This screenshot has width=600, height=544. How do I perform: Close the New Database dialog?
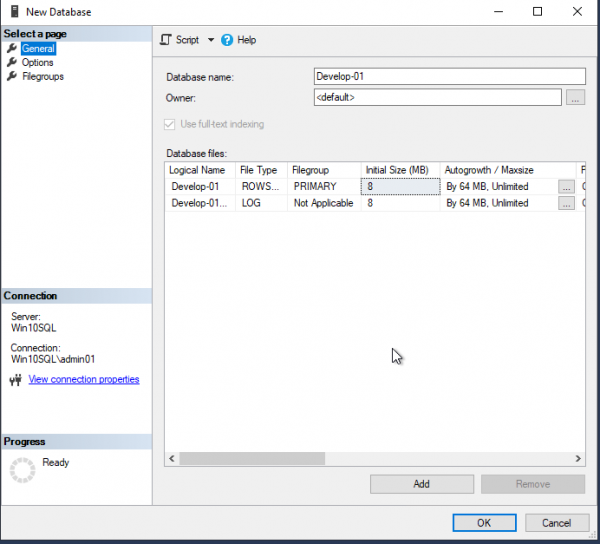point(577,11)
